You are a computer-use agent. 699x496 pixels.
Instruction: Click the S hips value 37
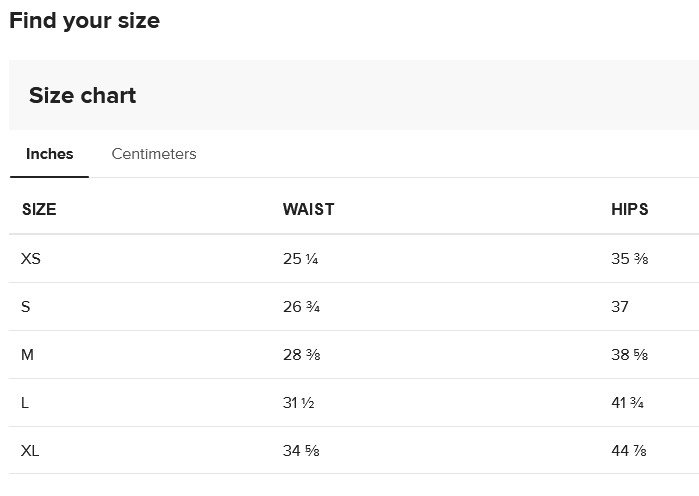[x=620, y=307]
